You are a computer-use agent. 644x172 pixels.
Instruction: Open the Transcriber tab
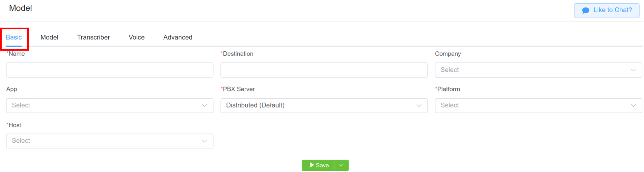(x=94, y=37)
